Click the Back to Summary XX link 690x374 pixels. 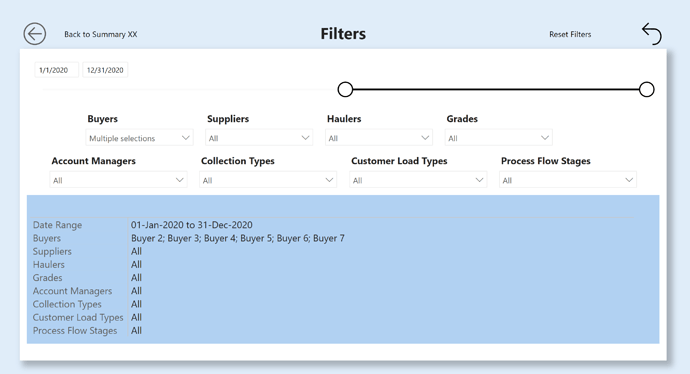point(100,34)
